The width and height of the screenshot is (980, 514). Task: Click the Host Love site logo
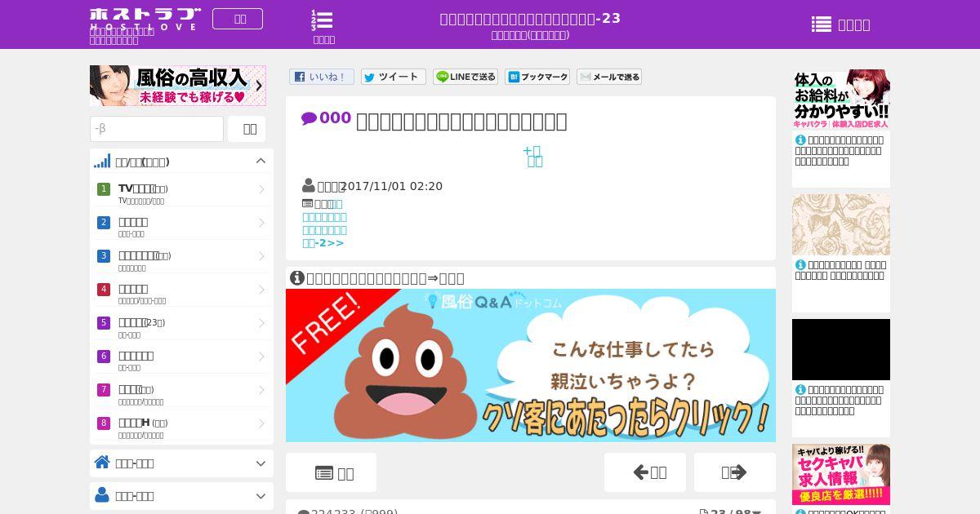coord(145,19)
